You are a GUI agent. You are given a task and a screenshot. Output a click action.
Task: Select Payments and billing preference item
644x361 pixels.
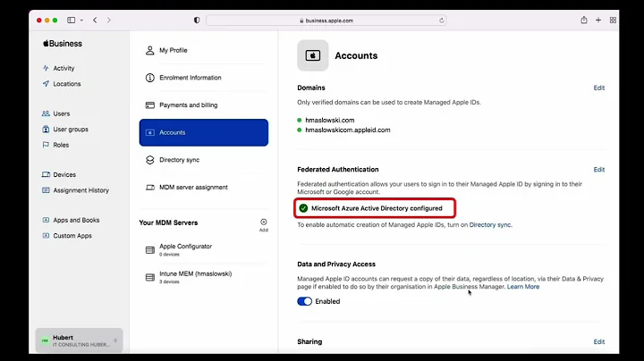204,105
